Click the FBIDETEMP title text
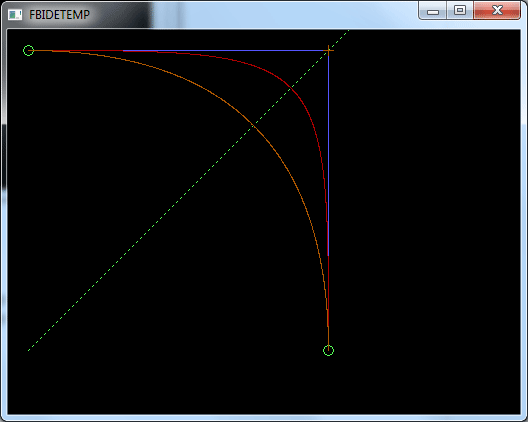 (60, 15)
